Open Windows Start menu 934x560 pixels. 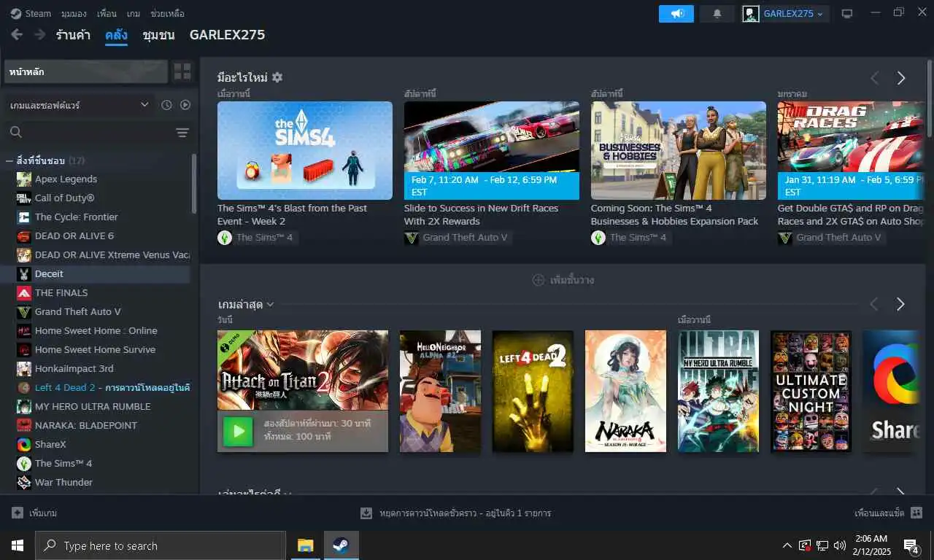pyautogui.click(x=18, y=545)
